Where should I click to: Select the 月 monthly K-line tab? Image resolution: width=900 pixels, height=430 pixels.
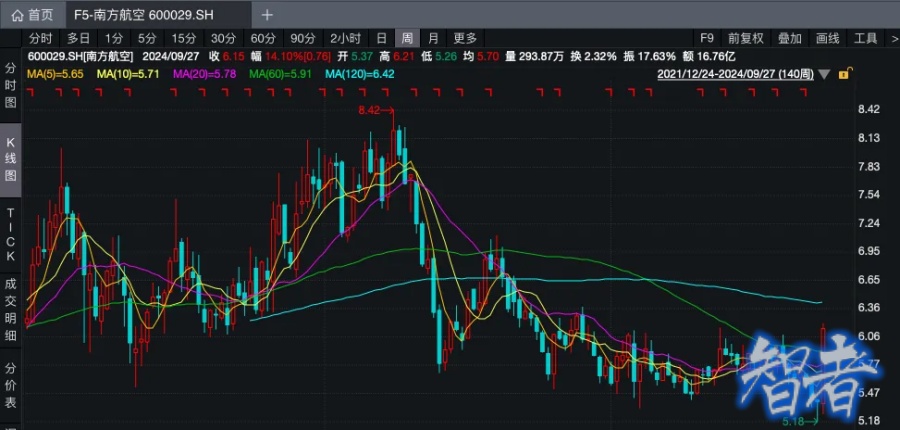click(x=433, y=38)
